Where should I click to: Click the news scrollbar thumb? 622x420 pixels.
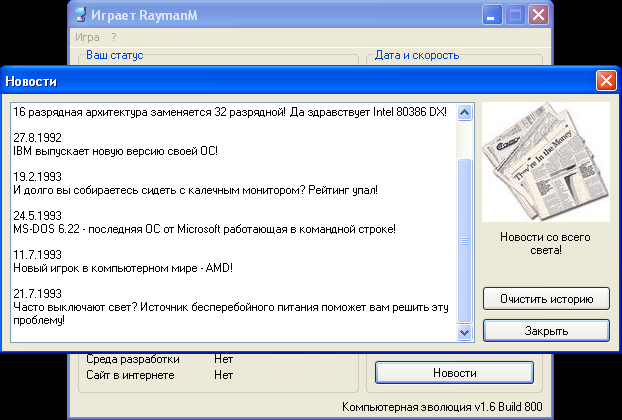pyautogui.click(x=464, y=241)
